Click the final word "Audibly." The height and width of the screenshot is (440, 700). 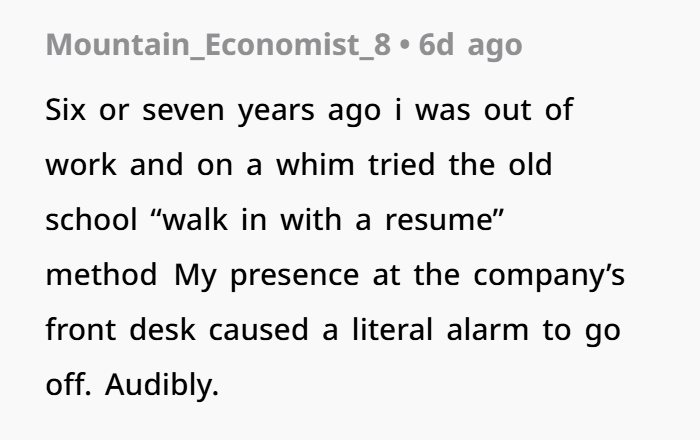[x=162, y=385]
